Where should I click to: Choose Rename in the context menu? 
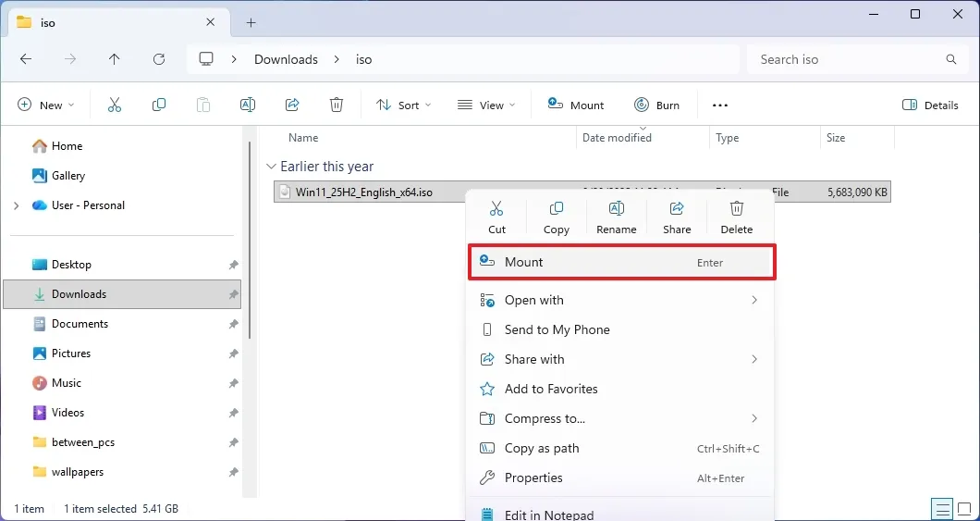click(x=617, y=217)
